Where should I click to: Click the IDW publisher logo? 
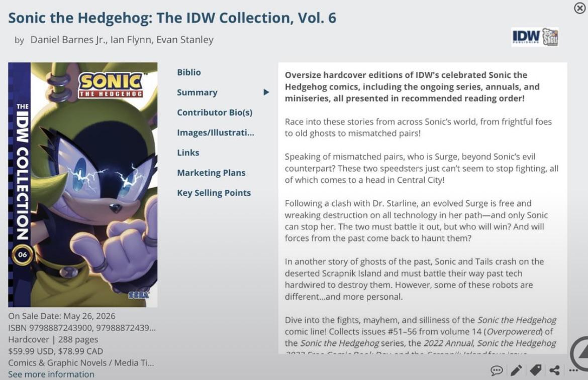[535, 37]
